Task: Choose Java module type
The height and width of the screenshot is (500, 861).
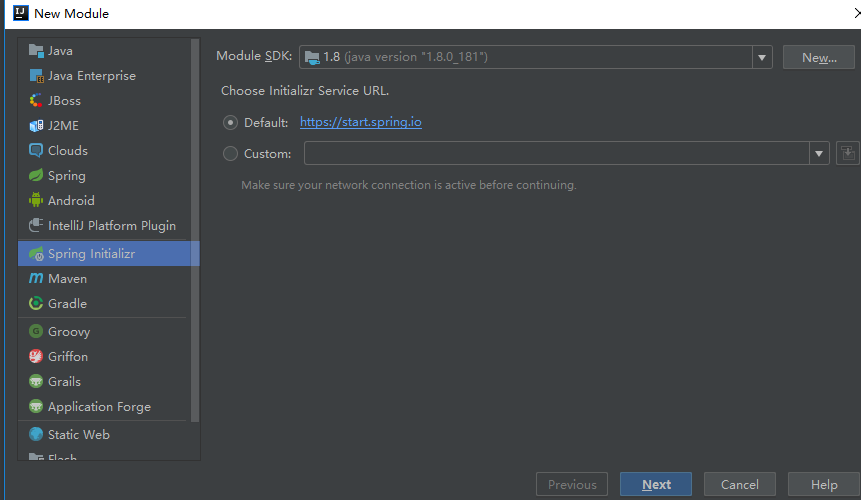Action: (x=104, y=50)
